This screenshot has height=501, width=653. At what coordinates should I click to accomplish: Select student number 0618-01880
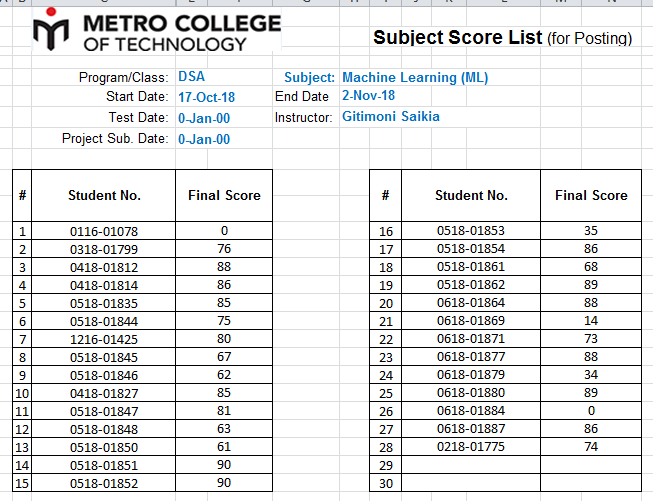pos(471,393)
